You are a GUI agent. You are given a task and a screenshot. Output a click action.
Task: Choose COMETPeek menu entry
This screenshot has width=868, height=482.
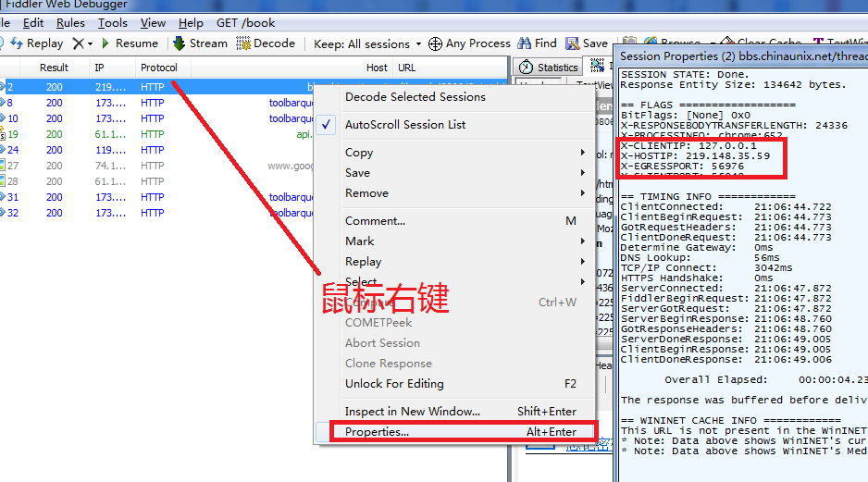[x=454, y=323]
